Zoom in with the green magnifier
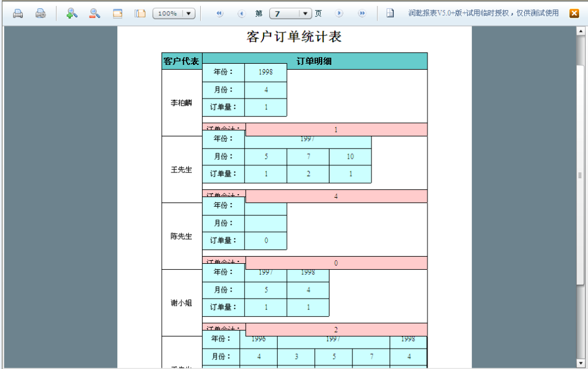Screen dimensions: 588x369 click(x=72, y=13)
